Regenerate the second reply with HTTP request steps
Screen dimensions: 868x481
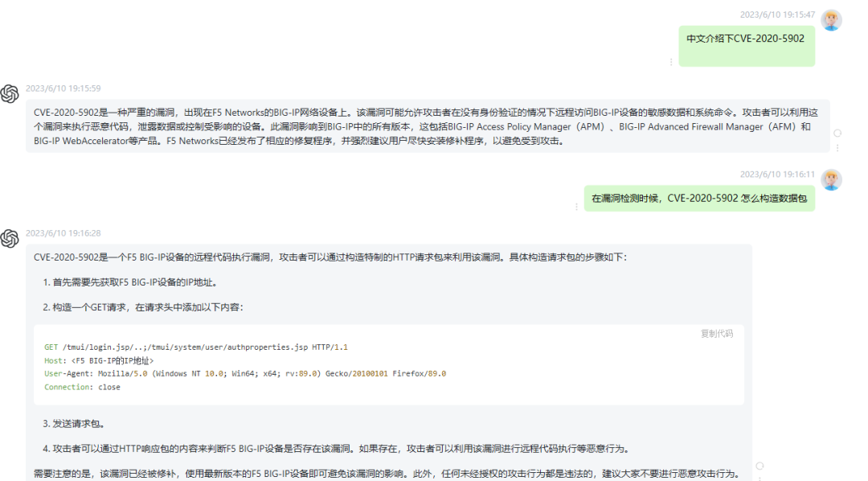pyautogui.click(x=759, y=466)
